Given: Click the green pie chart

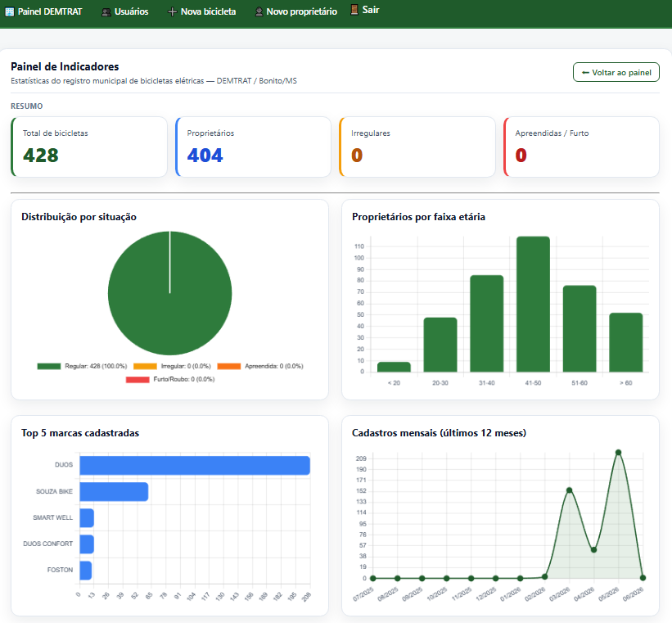Looking at the screenshot, I should point(169,293).
